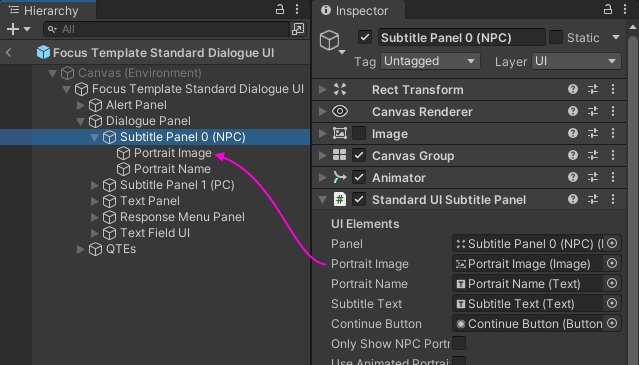Open presets for Canvas Group component
The width and height of the screenshot is (639, 365).
(593, 155)
